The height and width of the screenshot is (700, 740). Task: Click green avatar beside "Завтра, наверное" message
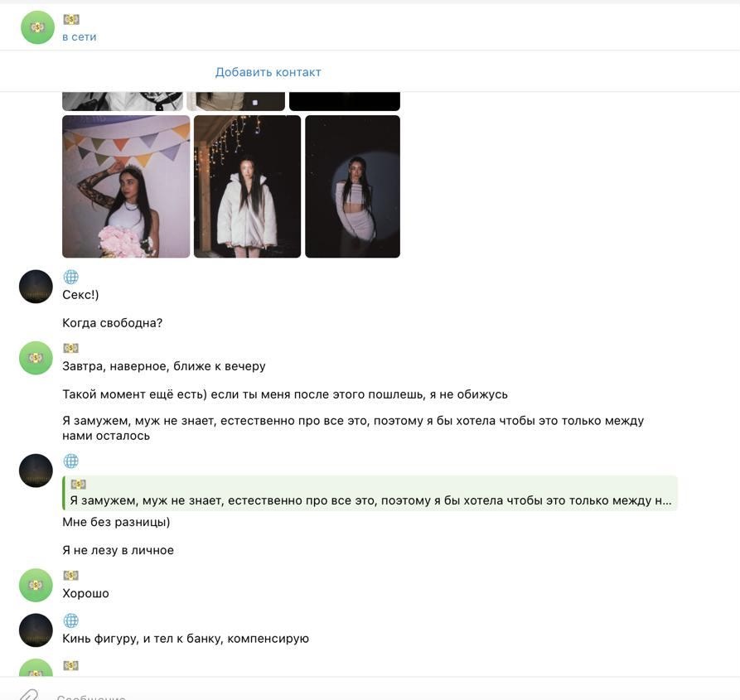point(36,358)
